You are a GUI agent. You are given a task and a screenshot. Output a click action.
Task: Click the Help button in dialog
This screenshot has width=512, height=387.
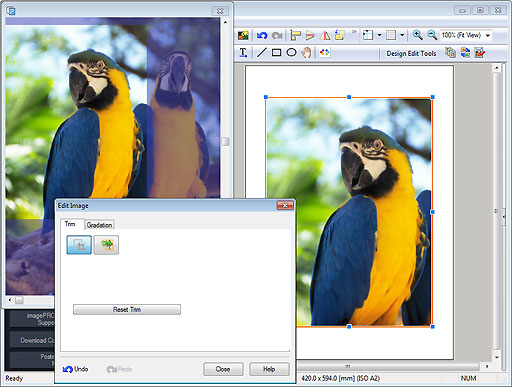[269, 369]
